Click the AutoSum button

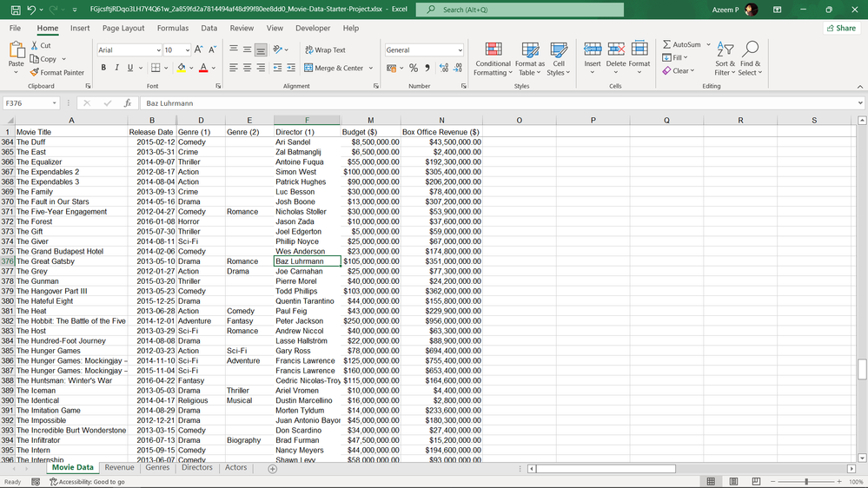pos(681,44)
